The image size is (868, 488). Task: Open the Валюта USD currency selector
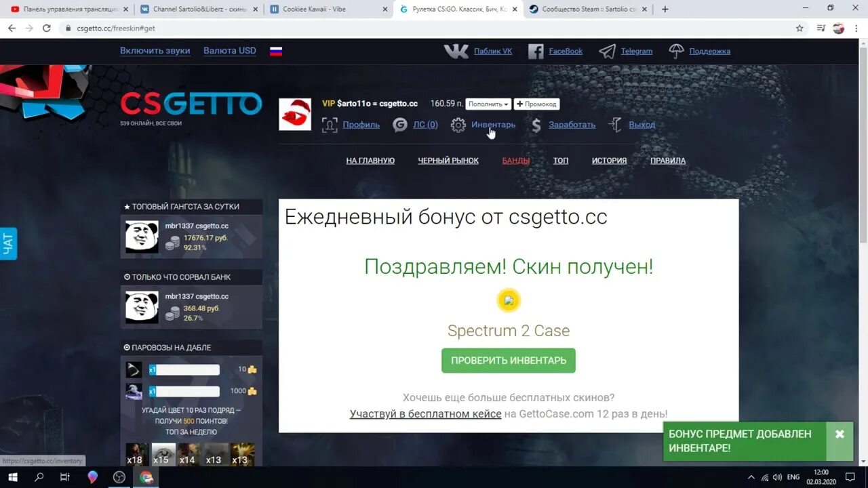[x=230, y=51]
